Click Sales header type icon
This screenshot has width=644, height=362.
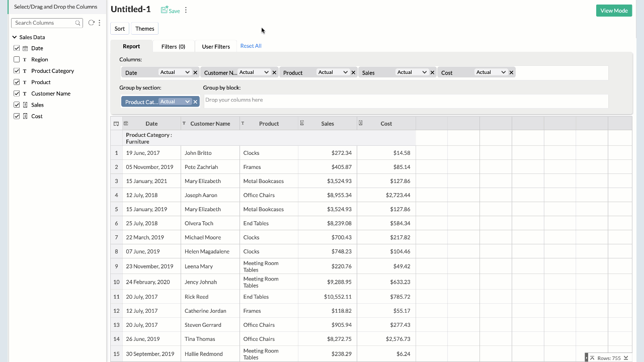click(302, 123)
